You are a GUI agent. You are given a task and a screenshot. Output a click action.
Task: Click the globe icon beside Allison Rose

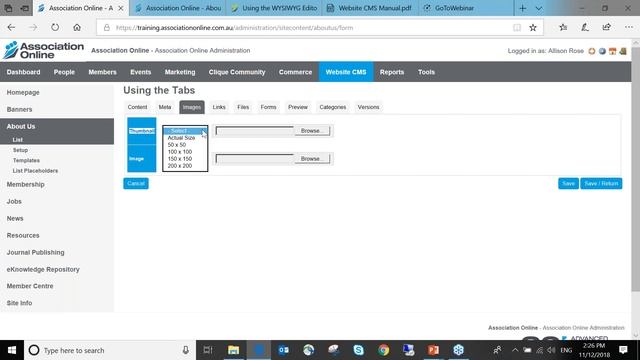pyautogui.click(x=602, y=51)
